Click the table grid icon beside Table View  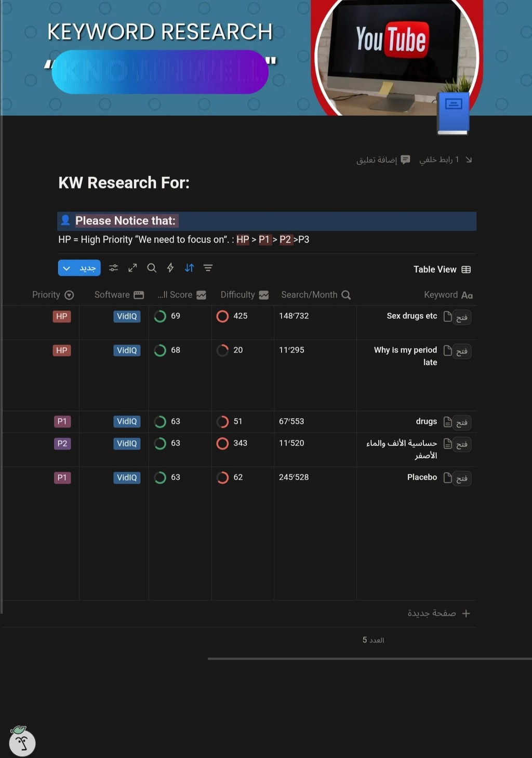466,270
